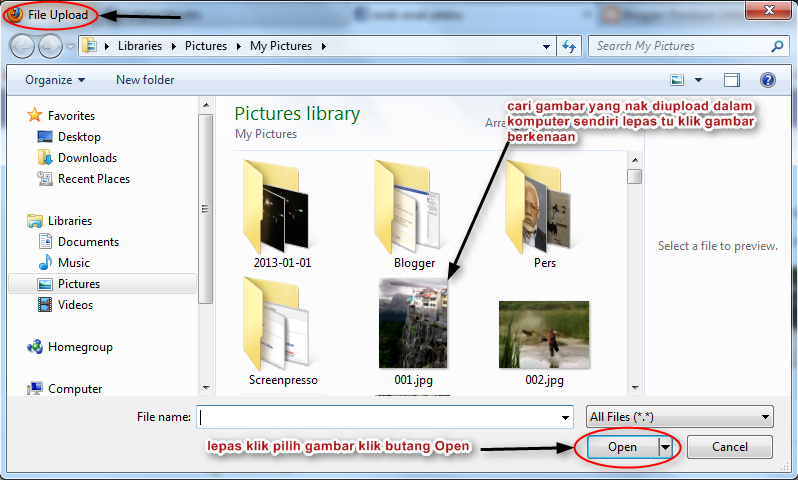Click the Change your view icon
The height and width of the screenshot is (480, 798).
[x=677, y=80]
